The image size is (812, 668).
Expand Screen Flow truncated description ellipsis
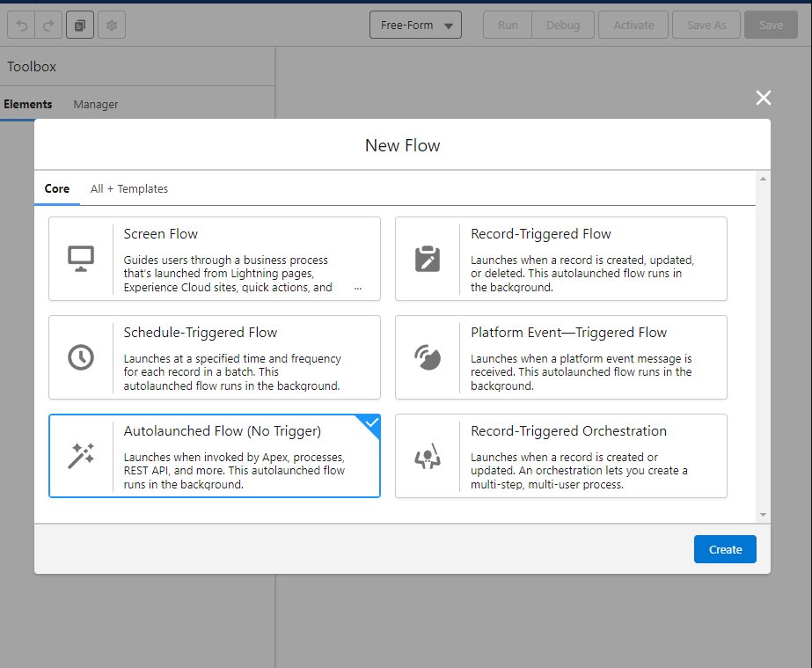[x=357, y=288]
